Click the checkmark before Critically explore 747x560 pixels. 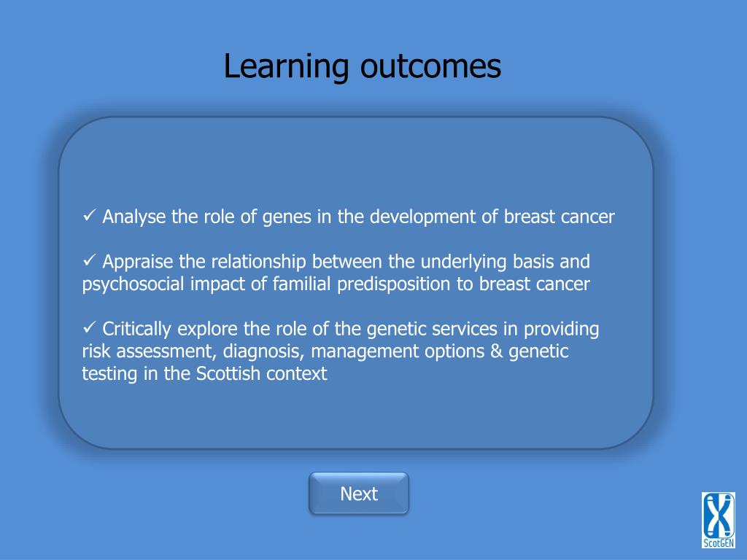(x=89, y=327)
